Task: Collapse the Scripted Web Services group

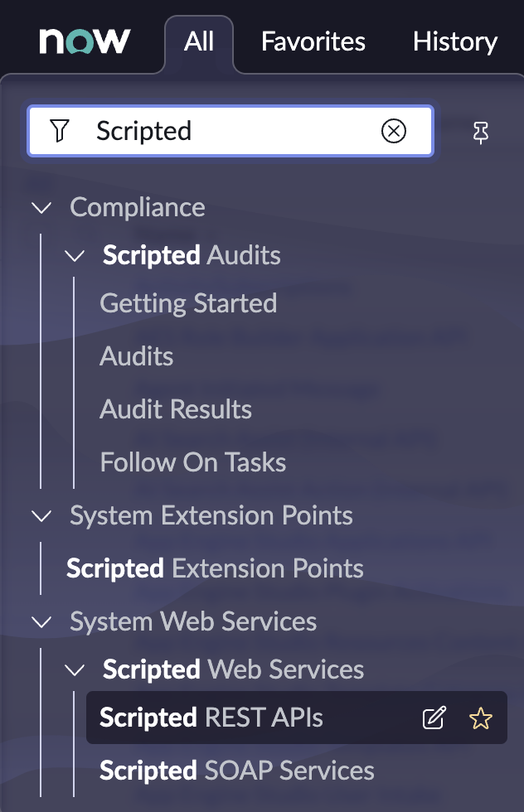Action: coord(75,669)
